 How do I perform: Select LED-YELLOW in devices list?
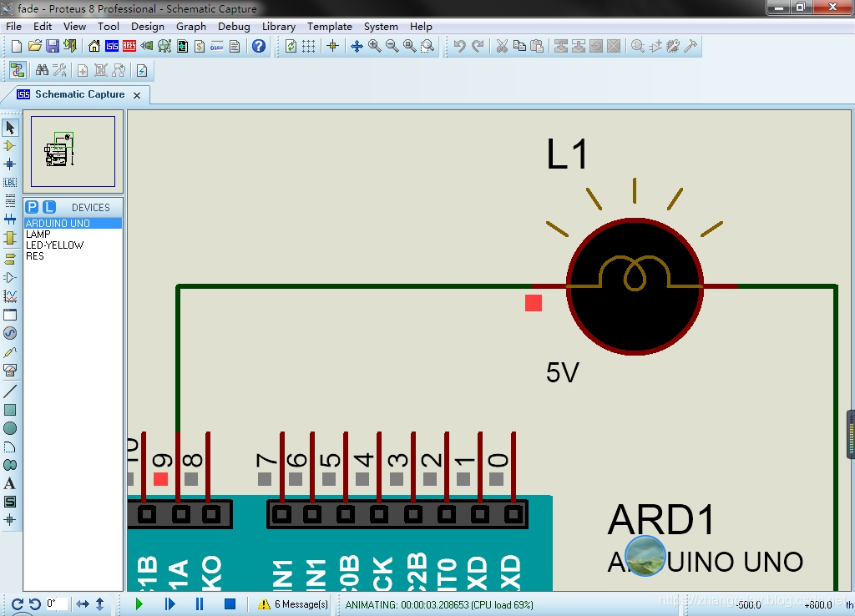coord(73,245)
